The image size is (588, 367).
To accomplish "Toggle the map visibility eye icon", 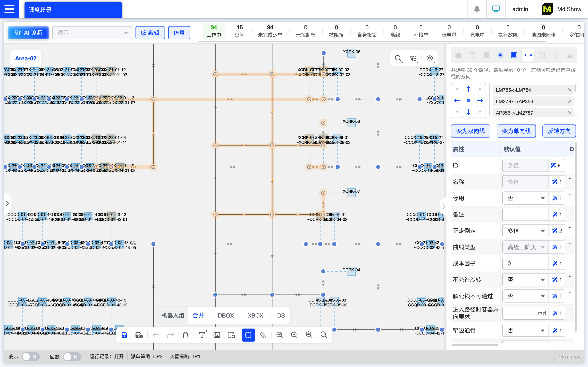I will pos(430,58).
